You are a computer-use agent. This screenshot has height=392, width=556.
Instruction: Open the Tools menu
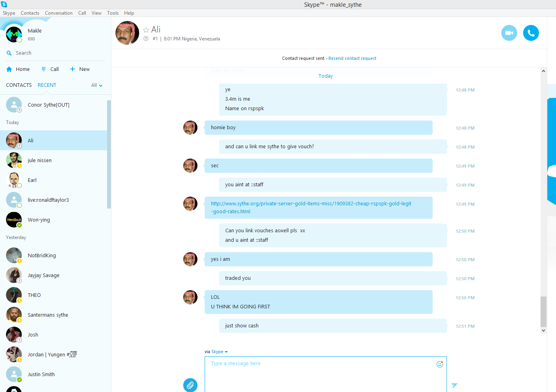(x=113, y=13)
